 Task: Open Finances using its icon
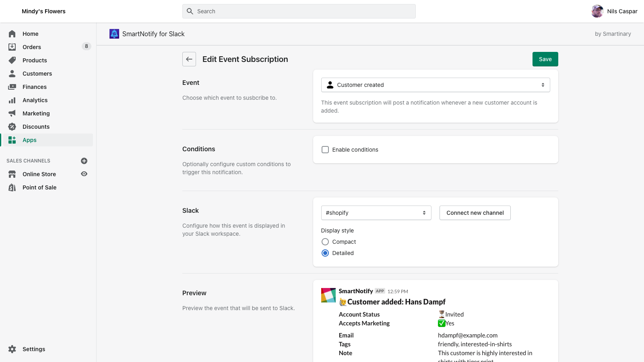[12, 86]
